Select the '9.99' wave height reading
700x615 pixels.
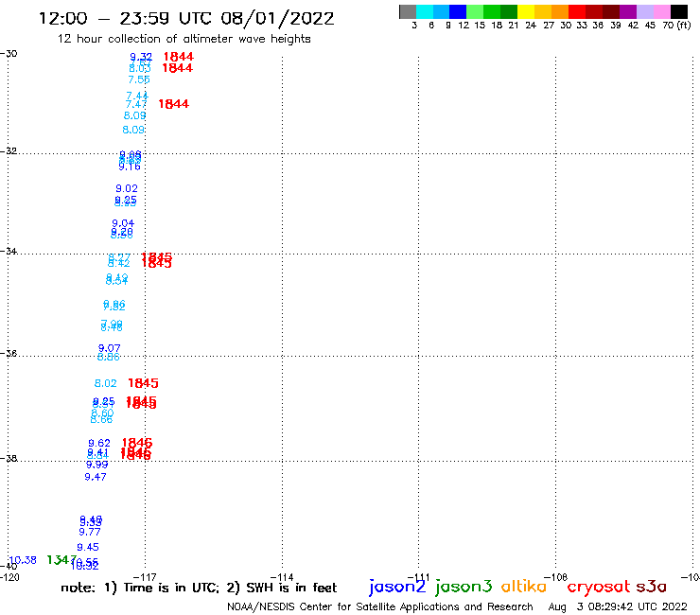point(96,465)
